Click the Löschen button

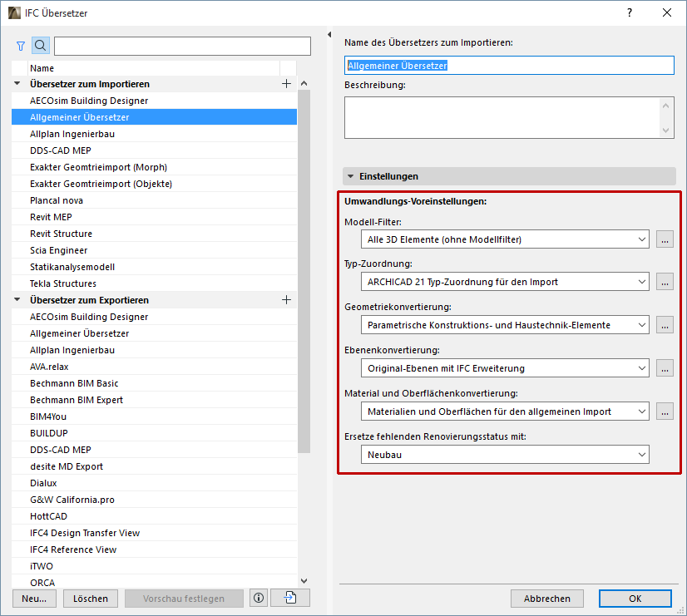click(x=91, y=599)
